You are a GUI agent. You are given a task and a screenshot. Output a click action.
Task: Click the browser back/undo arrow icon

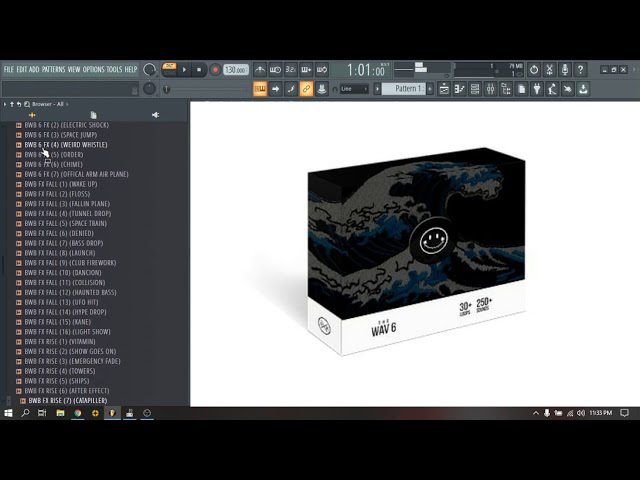tap(19, 104)
